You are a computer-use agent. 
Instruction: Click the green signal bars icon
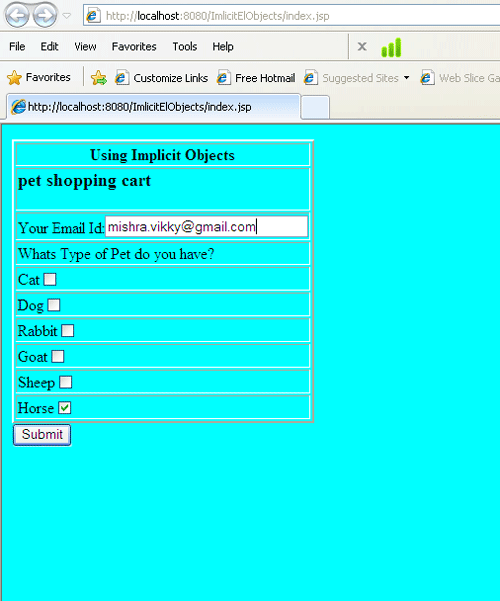391,48
